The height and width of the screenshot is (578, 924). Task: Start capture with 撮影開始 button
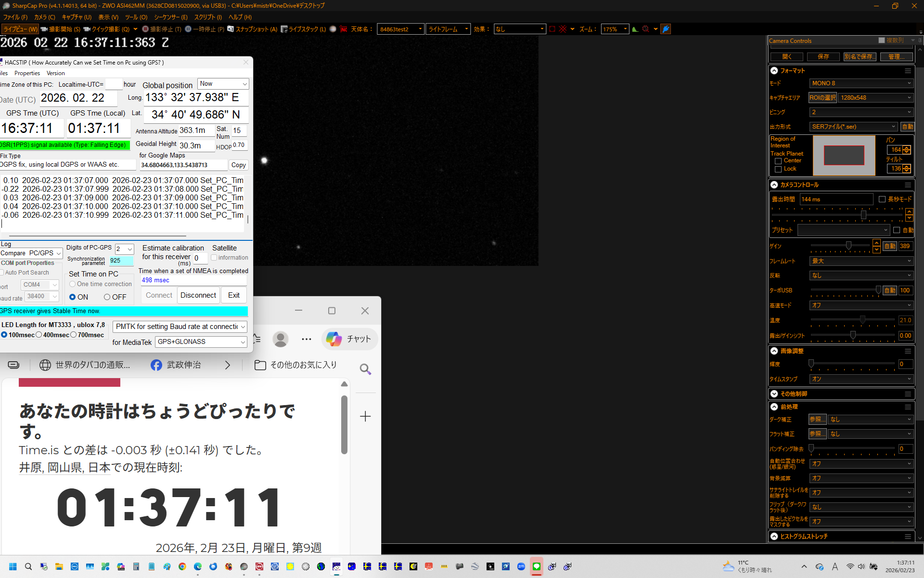(x=61, y=29)
